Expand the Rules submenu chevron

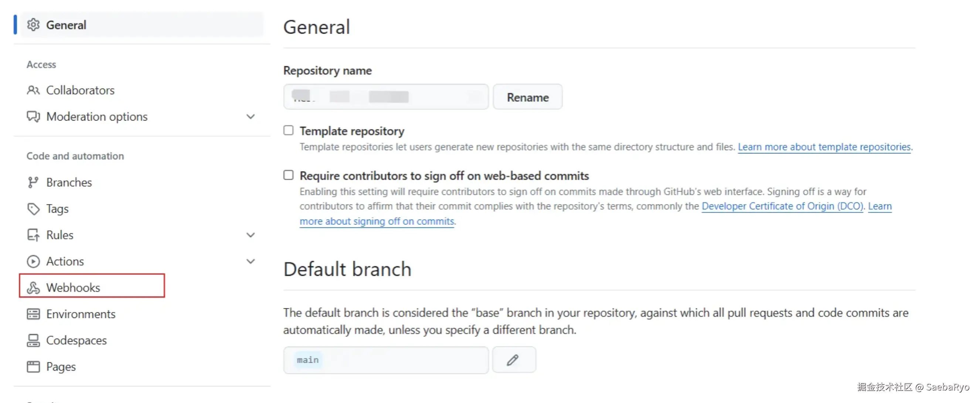pyautogui.click(x=250, y=235)
